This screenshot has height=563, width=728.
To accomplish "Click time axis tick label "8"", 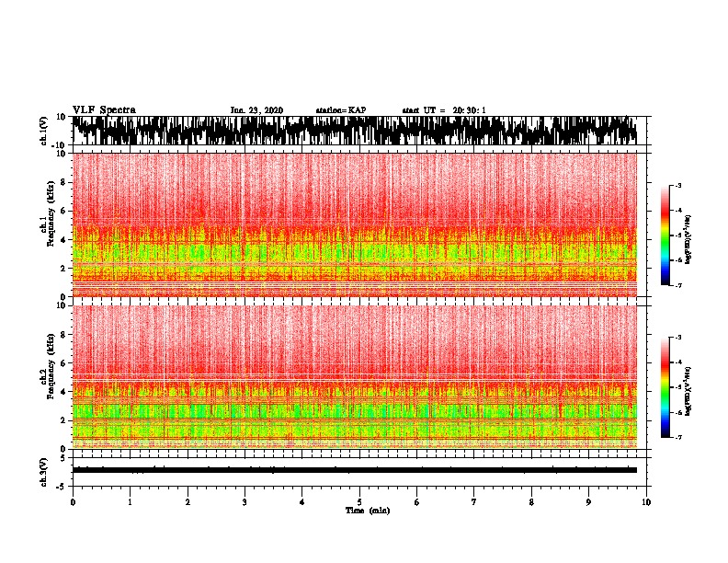I will pyautogui.click(x=531, y=502).
